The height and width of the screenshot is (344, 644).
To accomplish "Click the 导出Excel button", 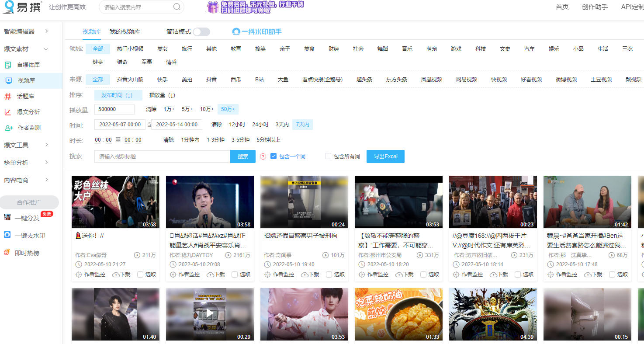I will click(385, 156).
